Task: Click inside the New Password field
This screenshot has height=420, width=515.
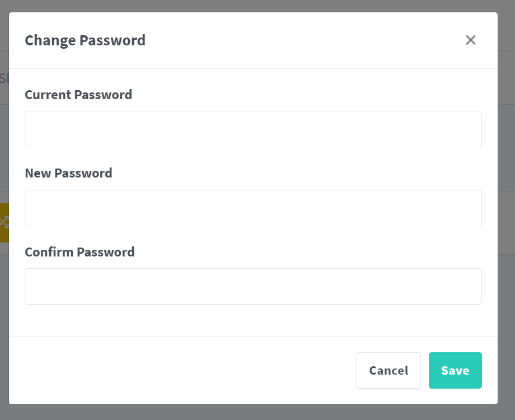Action: click(253, 208)
